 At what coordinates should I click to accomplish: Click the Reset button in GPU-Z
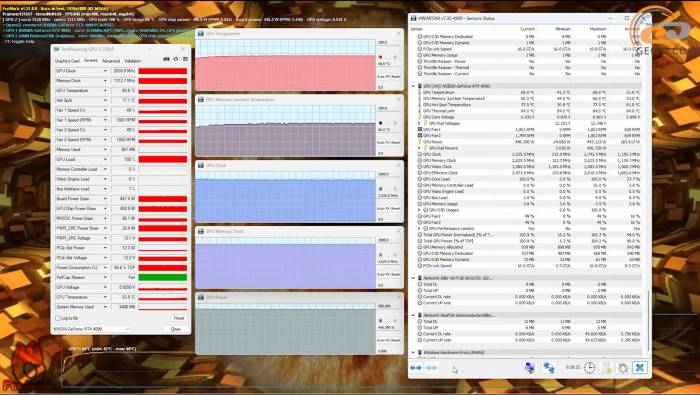pyautogui.click(x=179, y=318)
